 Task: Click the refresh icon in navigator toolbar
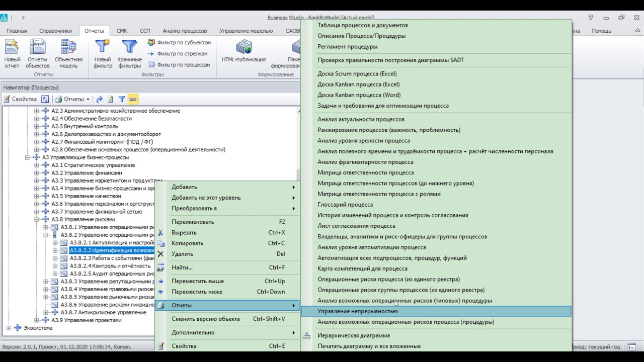click(110, 99)
